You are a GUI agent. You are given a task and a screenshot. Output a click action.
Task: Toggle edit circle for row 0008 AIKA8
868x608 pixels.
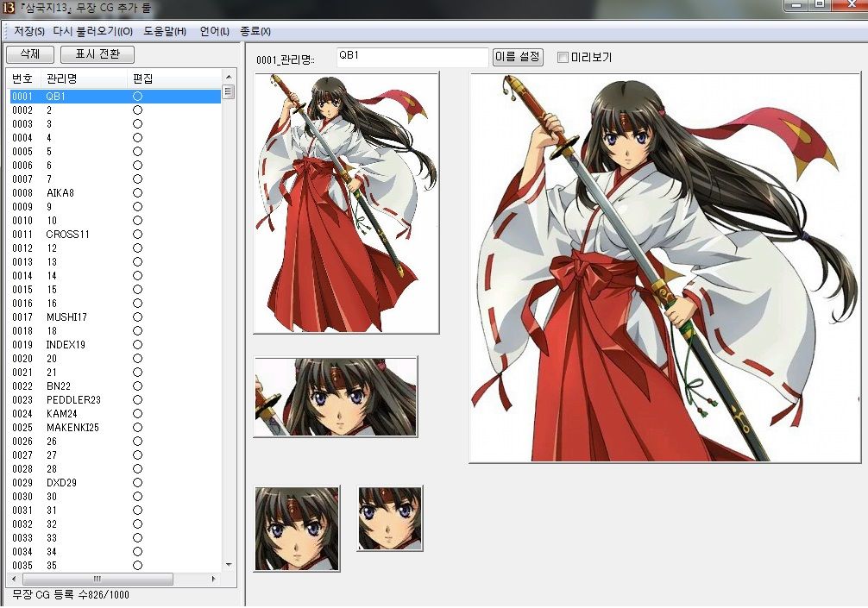(x=138, y=193)
